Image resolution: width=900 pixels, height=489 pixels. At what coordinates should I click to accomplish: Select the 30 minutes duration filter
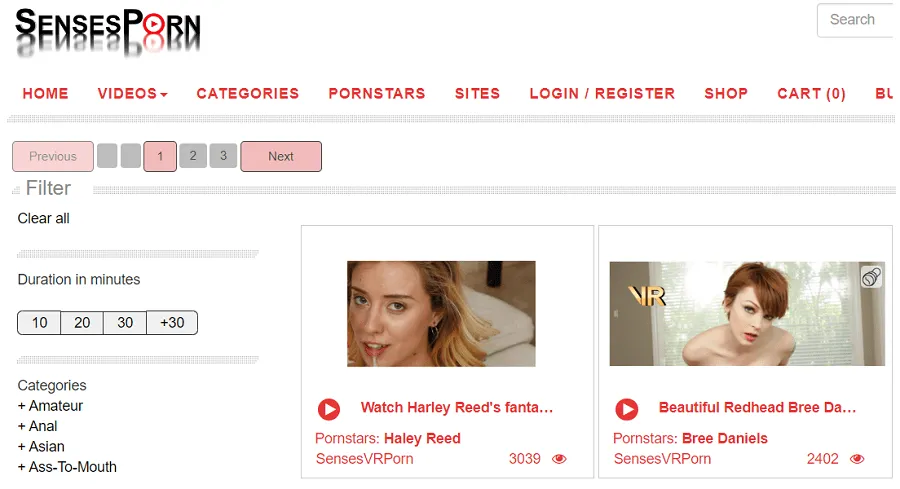[125, 323]
